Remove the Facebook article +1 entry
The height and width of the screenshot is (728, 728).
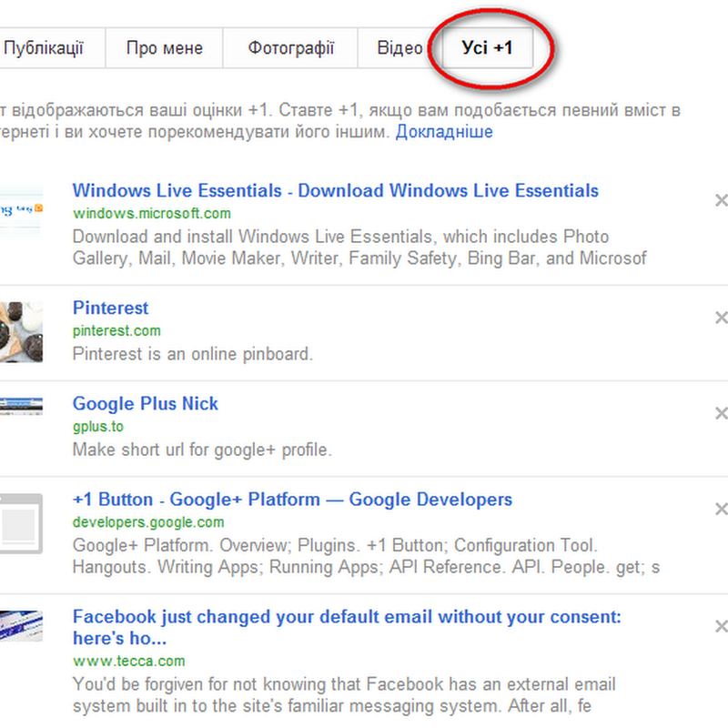pos(722,627)
